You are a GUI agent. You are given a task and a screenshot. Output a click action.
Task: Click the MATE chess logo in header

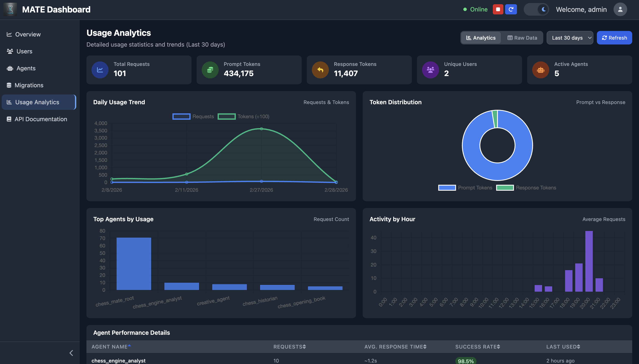tap(10, 9)
